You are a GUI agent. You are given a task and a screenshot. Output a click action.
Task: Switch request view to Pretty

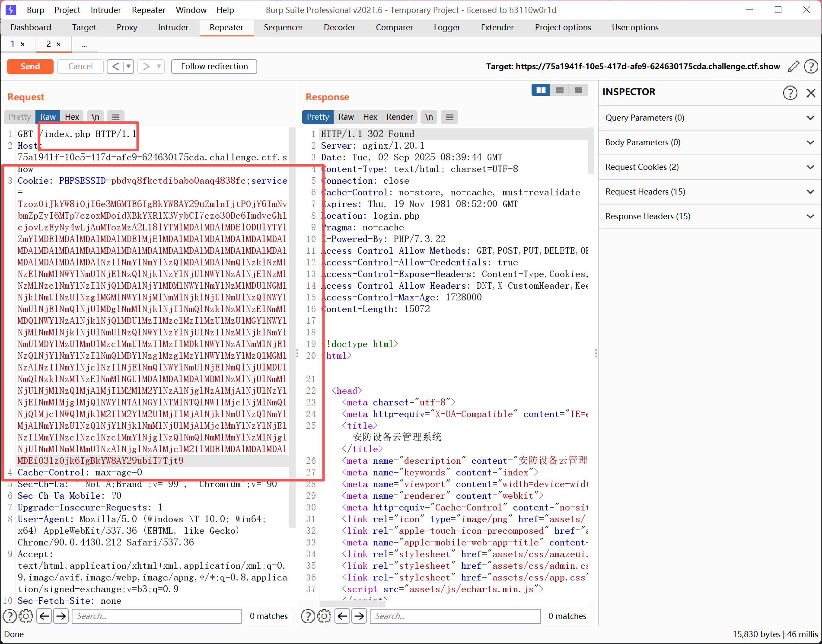tap(20, 117)
